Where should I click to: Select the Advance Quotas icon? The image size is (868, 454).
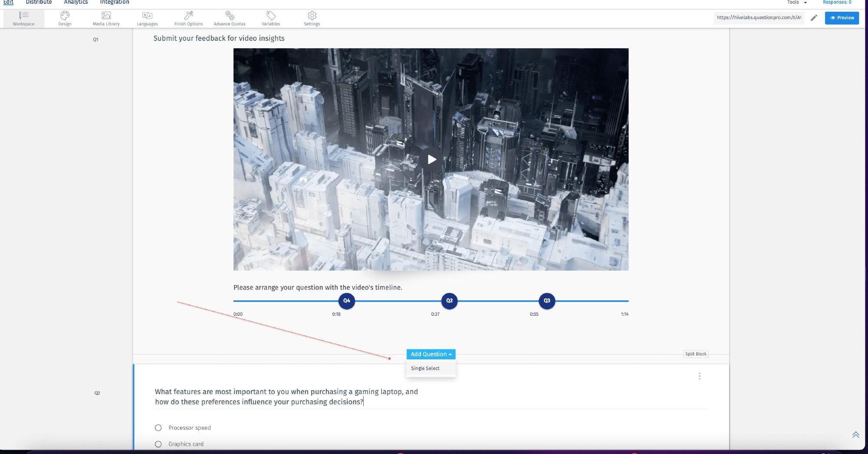(x=229, y=18)
